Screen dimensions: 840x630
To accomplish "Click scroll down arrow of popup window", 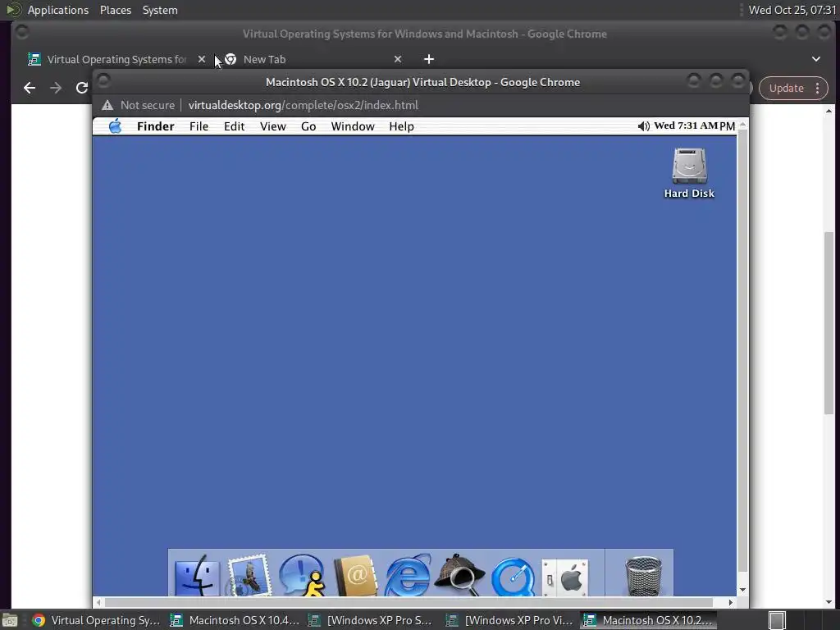I will pos(742,590).
